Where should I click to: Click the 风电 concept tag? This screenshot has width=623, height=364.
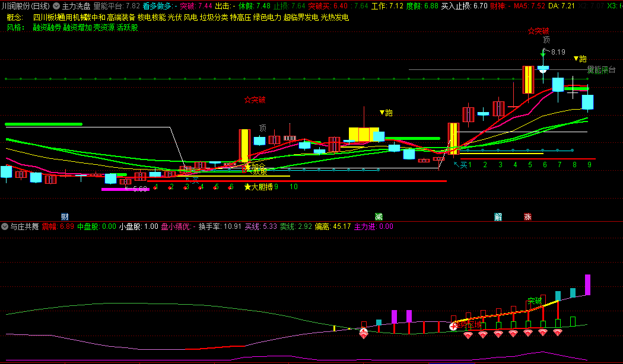pyautogui.click(x=190, y=17)
